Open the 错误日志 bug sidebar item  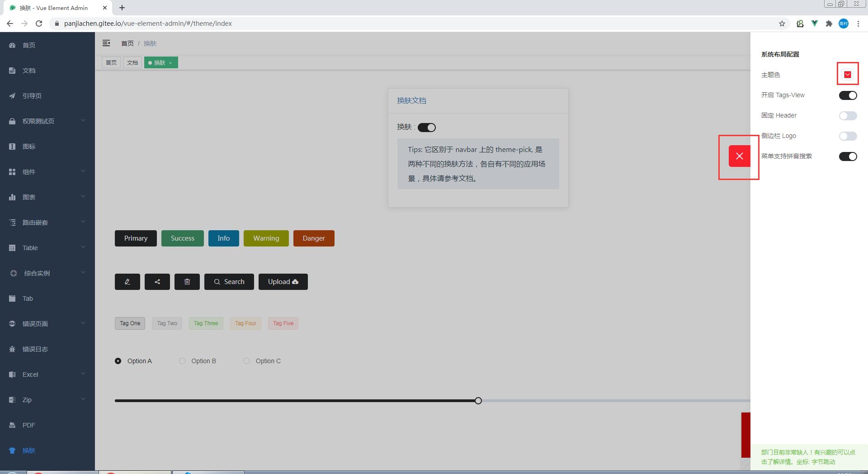pyautogui.click(x=47, y=349)
